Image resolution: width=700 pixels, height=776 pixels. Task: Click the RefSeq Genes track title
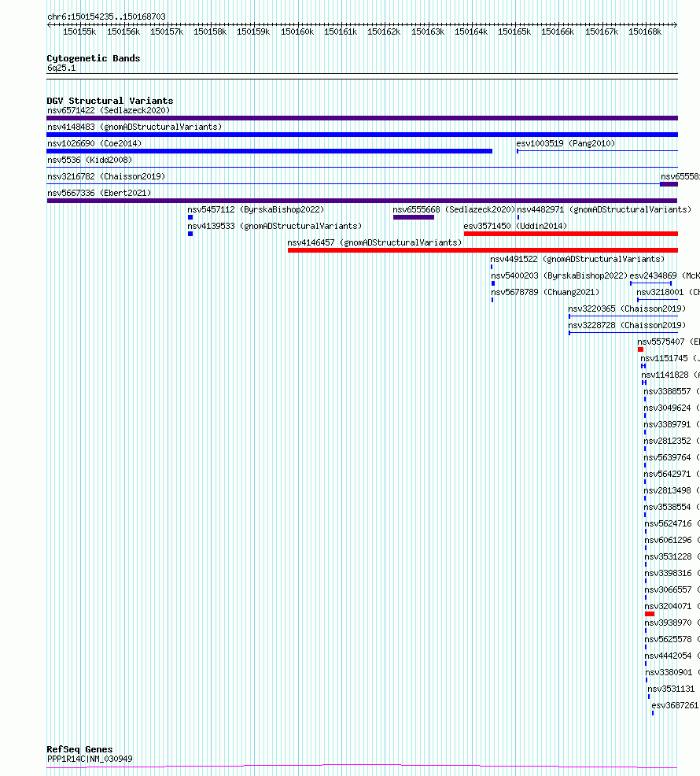coord(79,749)
